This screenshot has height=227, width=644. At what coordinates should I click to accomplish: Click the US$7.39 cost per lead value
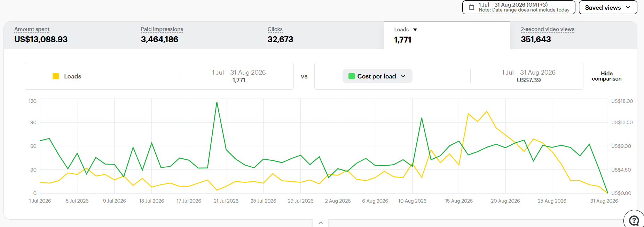click(x=529, y=80)
